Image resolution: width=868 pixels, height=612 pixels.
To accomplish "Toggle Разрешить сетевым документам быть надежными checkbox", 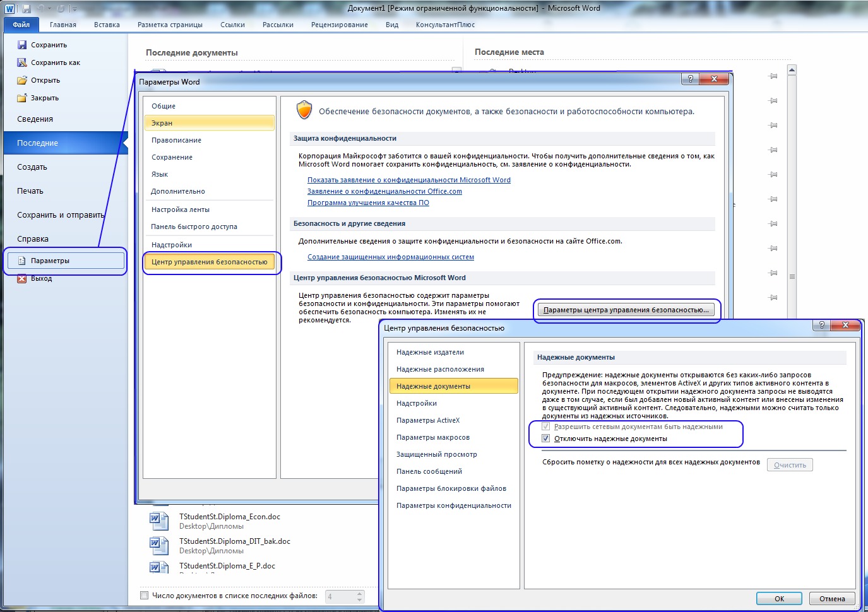I will pos(546,427).
